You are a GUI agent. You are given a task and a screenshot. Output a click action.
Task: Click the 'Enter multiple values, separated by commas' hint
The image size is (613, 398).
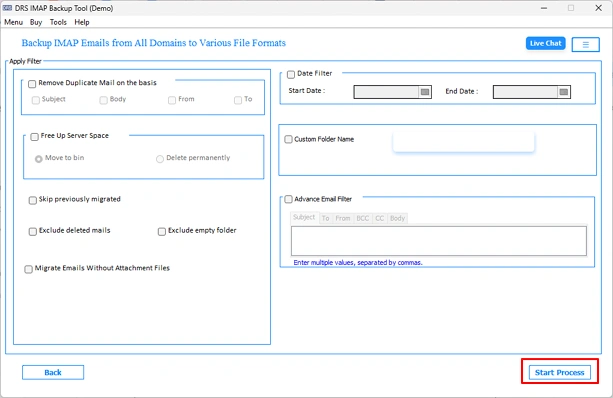(358, 262)
